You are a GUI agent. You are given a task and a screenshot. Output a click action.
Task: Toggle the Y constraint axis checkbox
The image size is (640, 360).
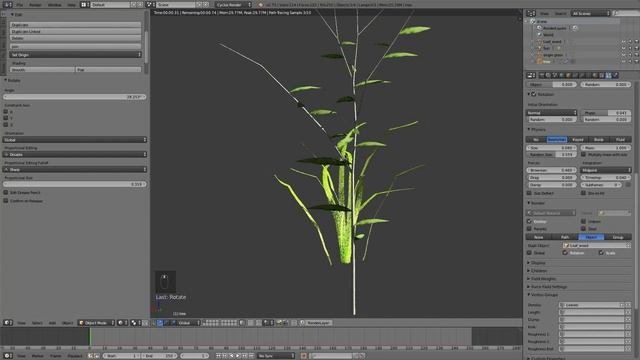6,118
